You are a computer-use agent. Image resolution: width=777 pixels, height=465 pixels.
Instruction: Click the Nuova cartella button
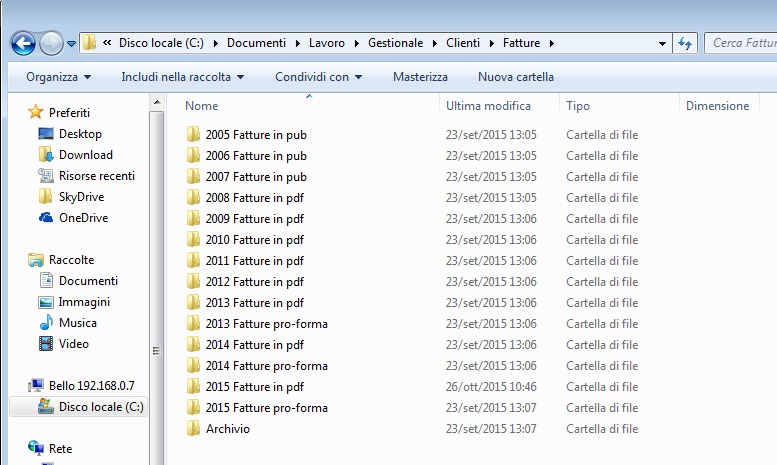(x=515, y=77)
